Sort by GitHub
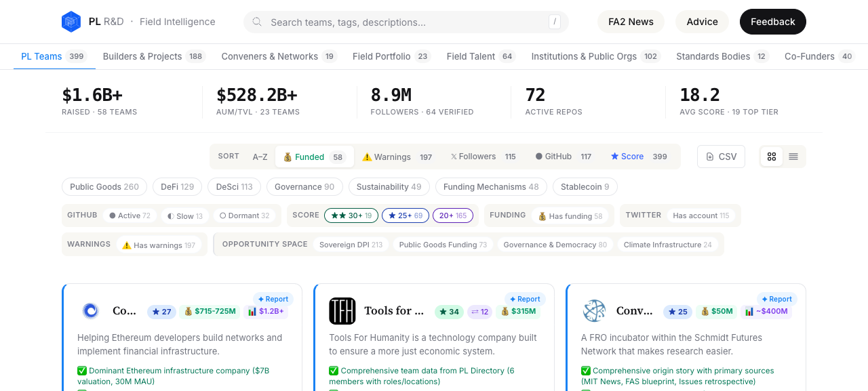 click(x=564, y=157)
